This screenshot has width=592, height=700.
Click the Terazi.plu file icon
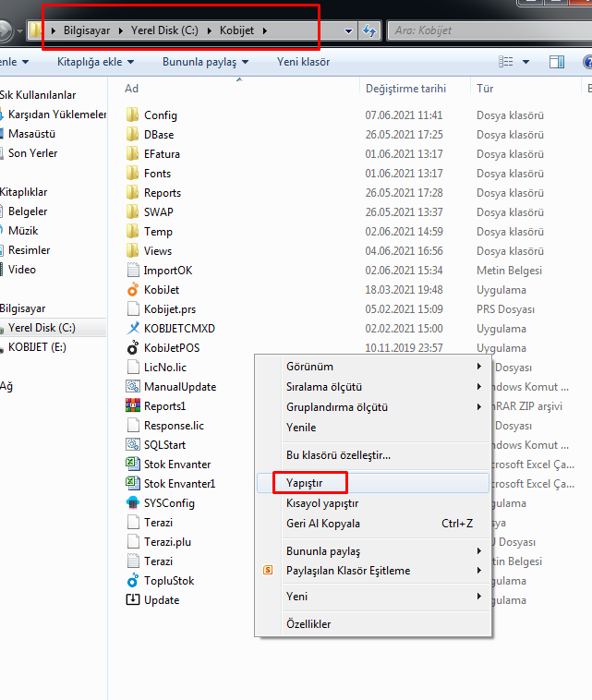coord(133,542)
